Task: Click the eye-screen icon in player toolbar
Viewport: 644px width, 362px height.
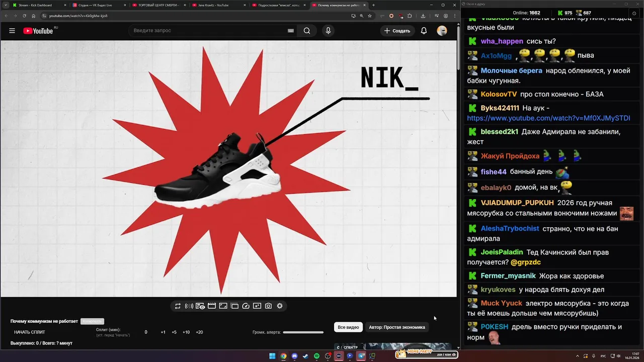Action: click(x=200, y=306)
